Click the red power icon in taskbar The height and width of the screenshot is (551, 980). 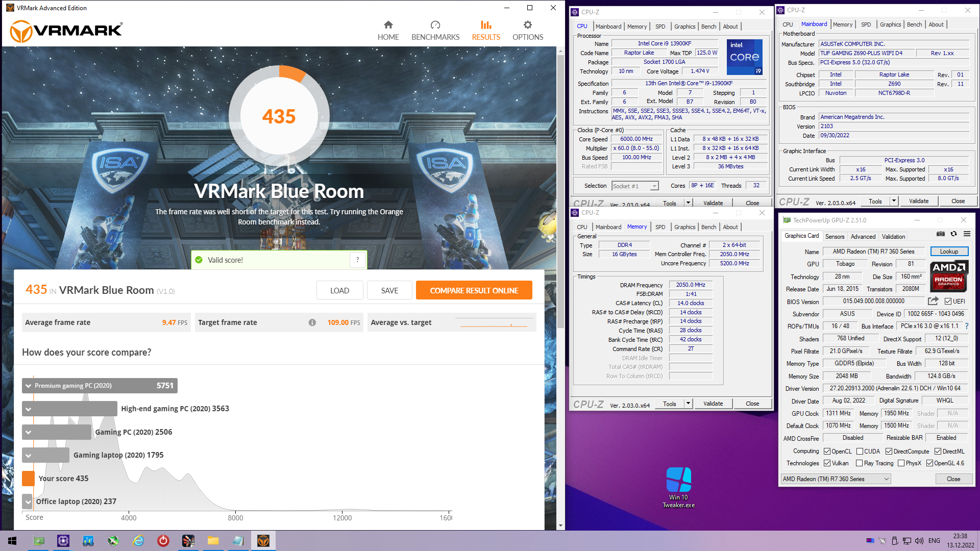[163, 541]
